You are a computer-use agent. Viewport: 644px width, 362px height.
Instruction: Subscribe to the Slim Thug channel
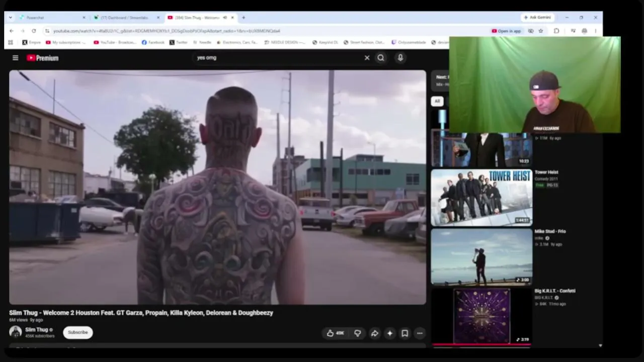[78, 332]
